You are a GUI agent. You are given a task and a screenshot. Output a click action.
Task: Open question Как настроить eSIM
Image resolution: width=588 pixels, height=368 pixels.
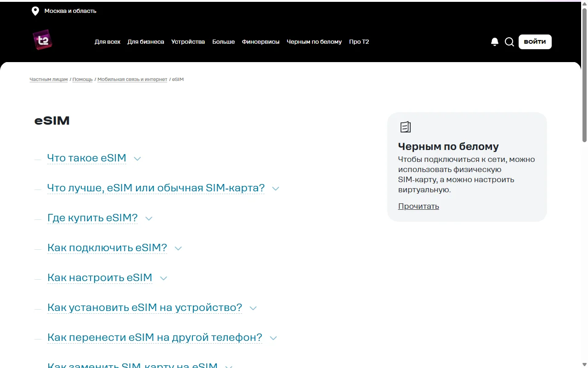tap(100, 278)
